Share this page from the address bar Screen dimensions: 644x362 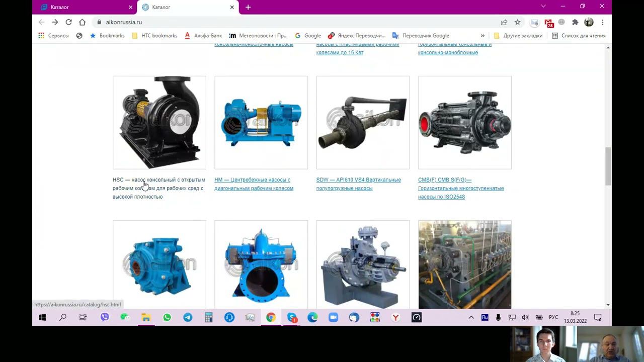pyautogui.click(x=504, y=22)
